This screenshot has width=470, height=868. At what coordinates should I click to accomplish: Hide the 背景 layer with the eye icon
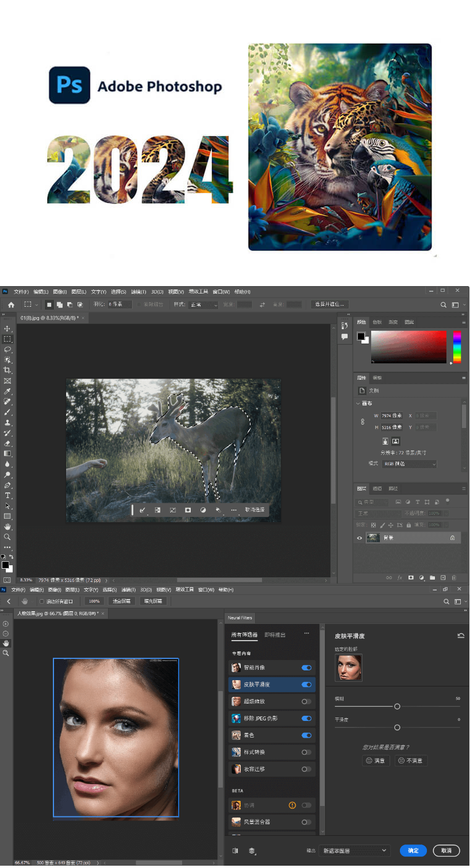coord(360,538)
